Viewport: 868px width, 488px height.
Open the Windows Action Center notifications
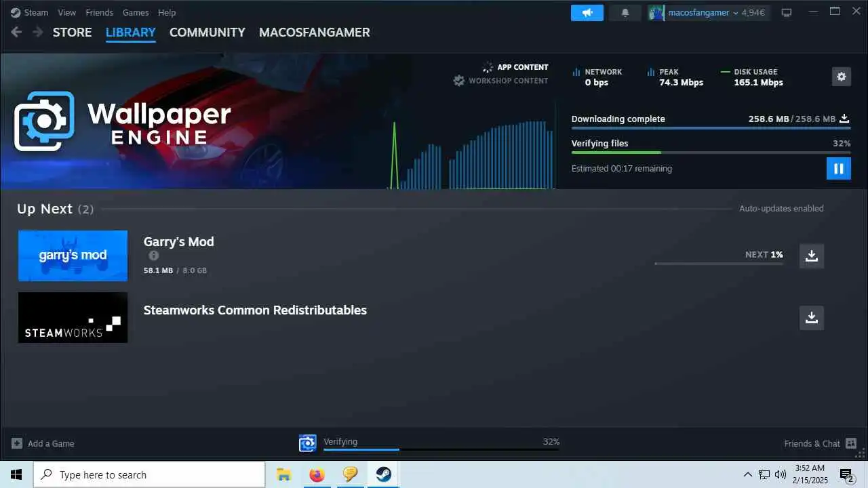pyautogui.click(x=846, y=474)
